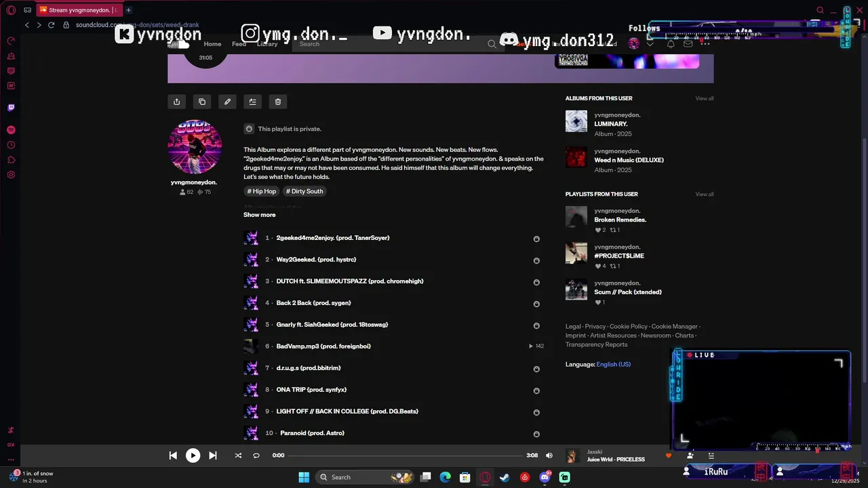Click privacy icon on Paranoid track row
This screenshot has height=488, width=868.
click(x=536, y=434)
